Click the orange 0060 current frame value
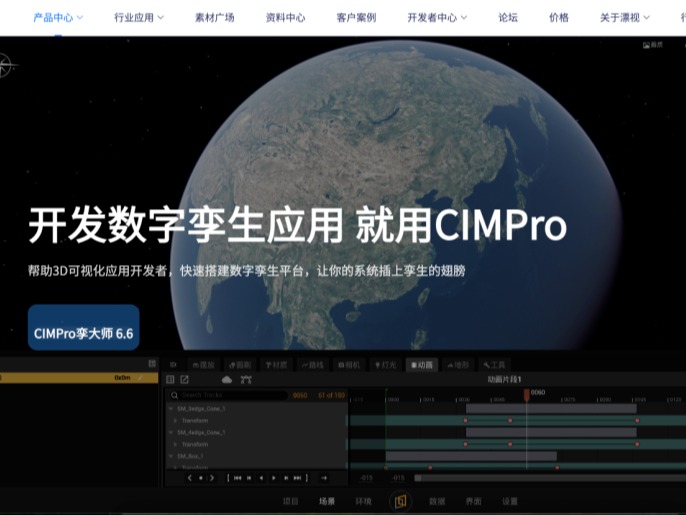Image resolution: width=686 pixels, height=515 pixels. click(x=300, y=395)
